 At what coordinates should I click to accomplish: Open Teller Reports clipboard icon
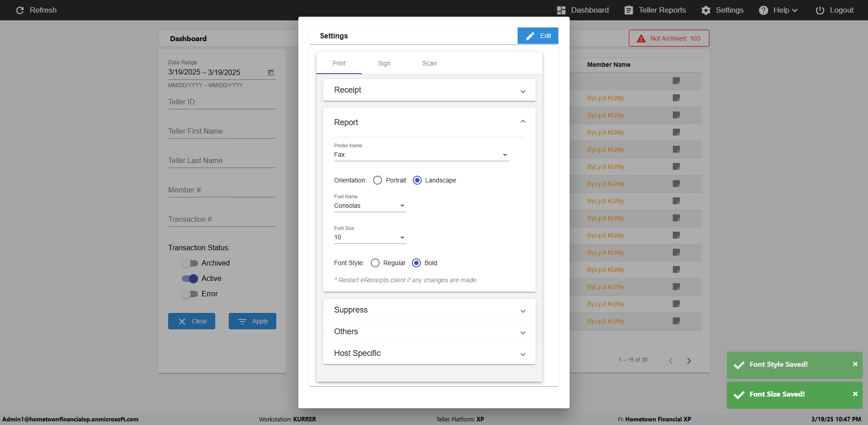click(628, 10)
